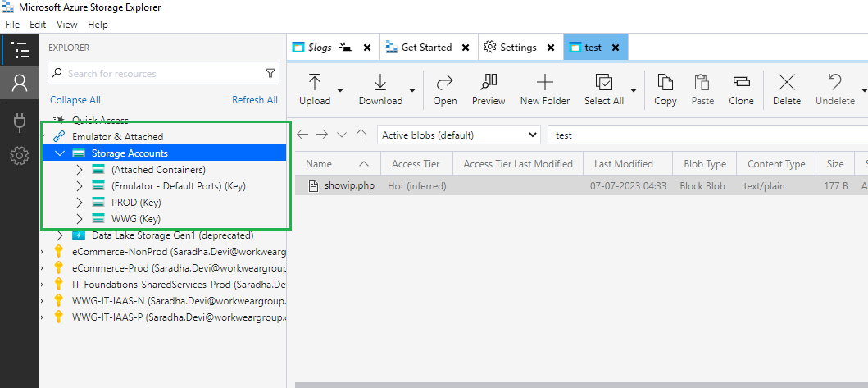This screenshot has height=388, width=868.
Task: Collapse the Storage Accounts node chevron
Action: 60,153
